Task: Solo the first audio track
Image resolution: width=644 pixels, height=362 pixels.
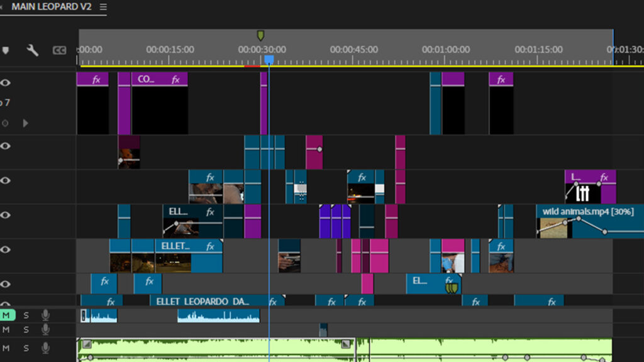Action: tap(26, 315)
